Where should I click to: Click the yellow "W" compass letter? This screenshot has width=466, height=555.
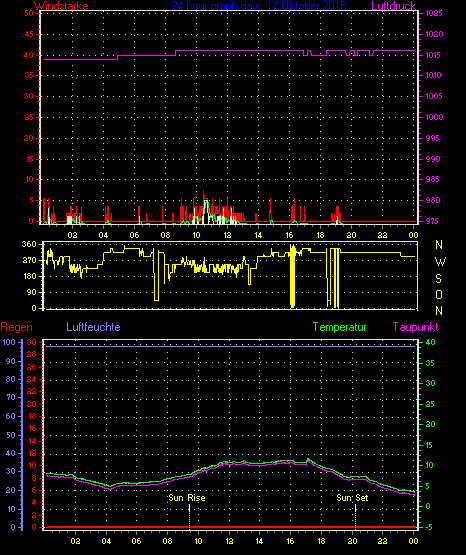[440, 262]
